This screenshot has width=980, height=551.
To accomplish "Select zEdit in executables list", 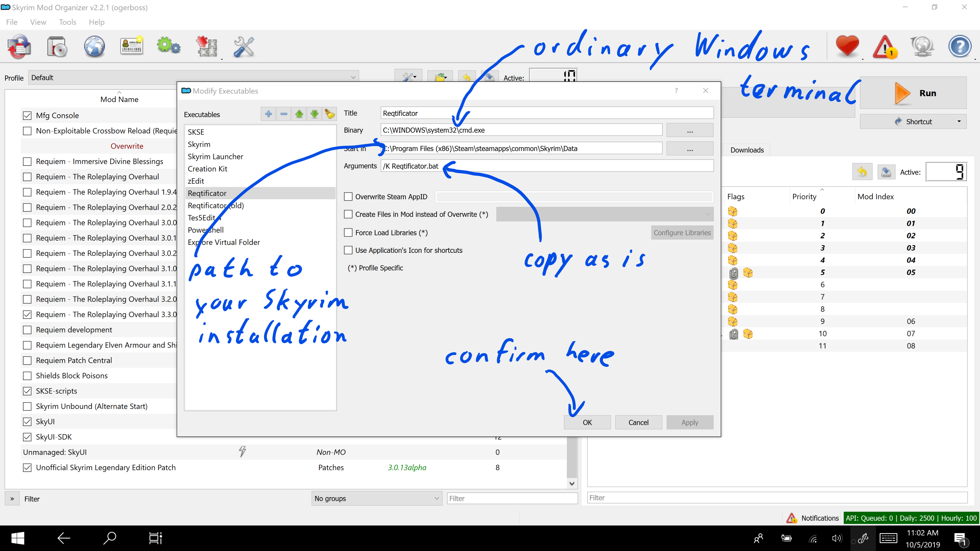I will [196, 181].
